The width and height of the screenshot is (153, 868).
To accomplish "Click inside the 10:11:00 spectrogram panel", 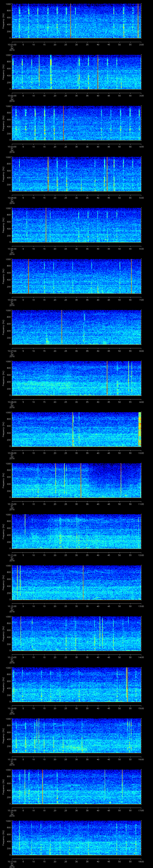I will pos(76,531).
